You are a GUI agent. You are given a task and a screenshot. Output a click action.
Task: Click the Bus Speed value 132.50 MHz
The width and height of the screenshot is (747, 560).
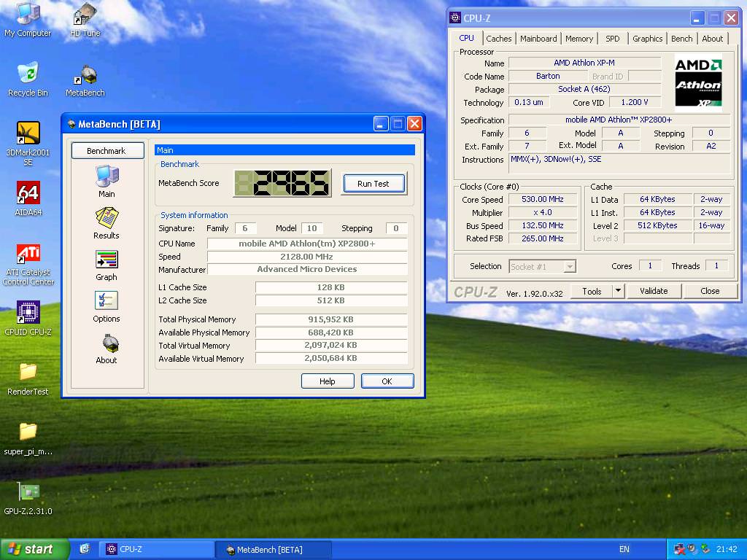point(543,225)
